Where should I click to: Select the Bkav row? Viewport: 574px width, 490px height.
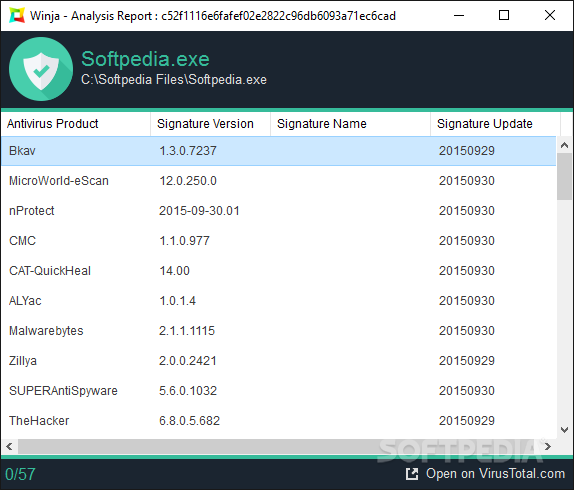tap(278, 151)
